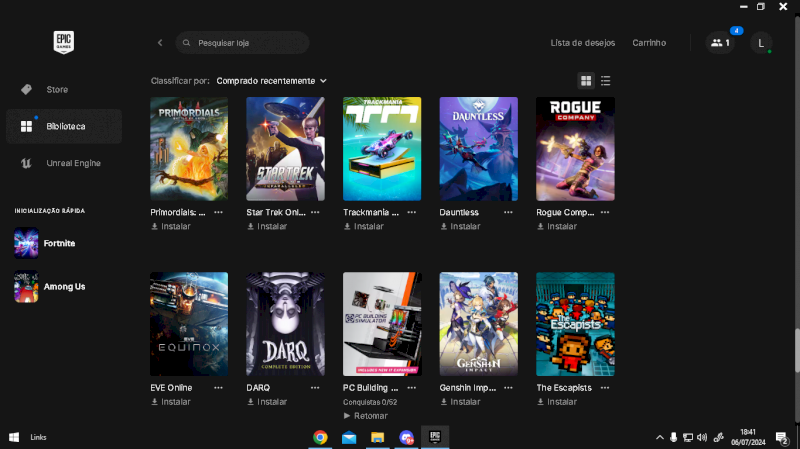Open The Escapists cover
This screenshot has width=800, height=449.
click(x=575, y=324)
